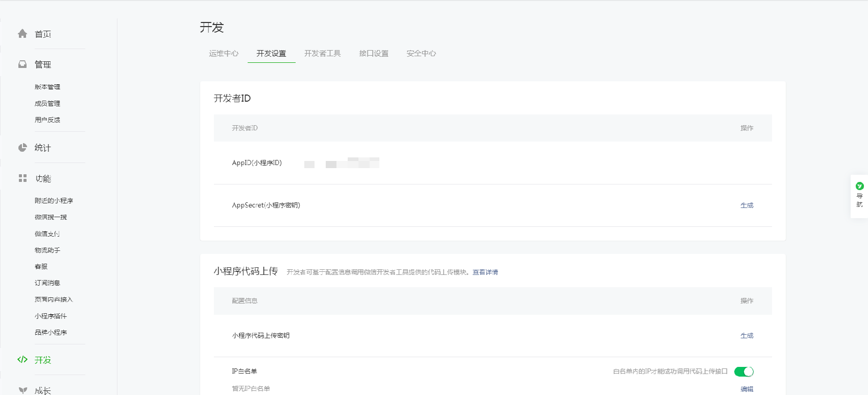The height and width of the screenshot is (395, 868).
Task: Click the 配置信息 column header
Action: pyautogui.click(x=245, y=301)
